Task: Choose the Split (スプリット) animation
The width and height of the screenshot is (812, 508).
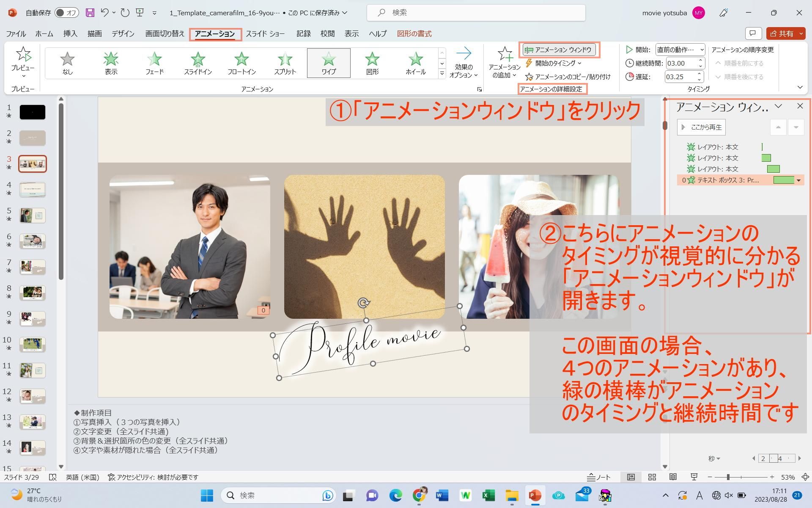Action: [285, 63]
